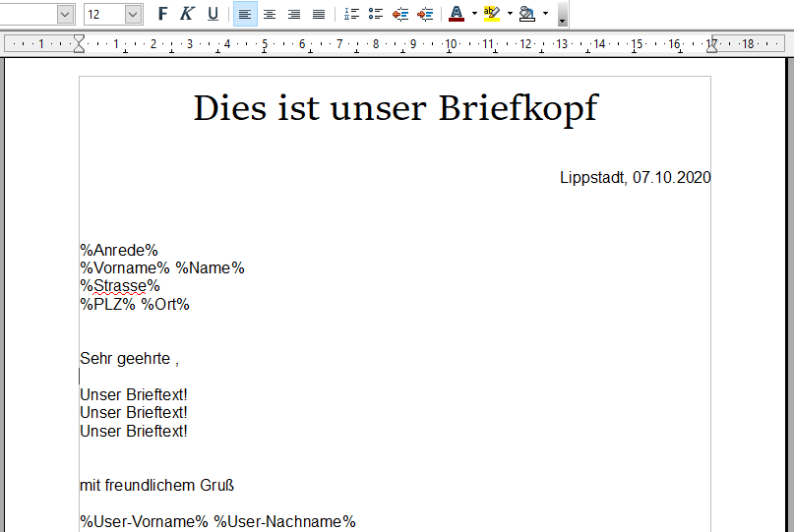This screenshot has width=794, height=532.
Task: Toggle italic formatting (K button)
Action: [x=187, y=14]
